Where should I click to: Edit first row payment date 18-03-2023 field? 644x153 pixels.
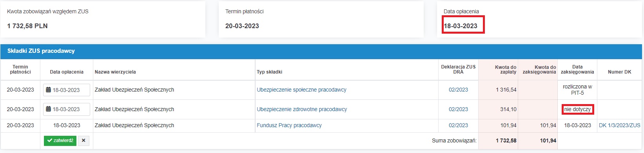[67, 90]
